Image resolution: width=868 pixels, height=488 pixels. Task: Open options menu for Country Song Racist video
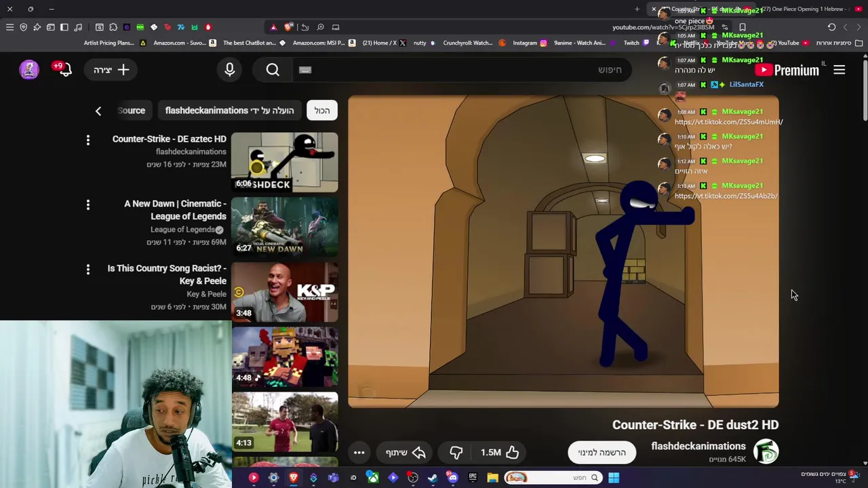87,269
